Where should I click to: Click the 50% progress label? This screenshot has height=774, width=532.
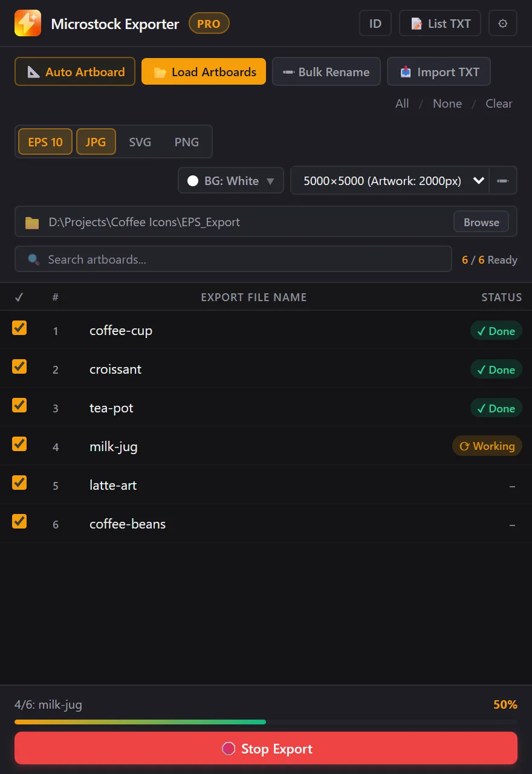pyautogui.click(x=505, y=704)
